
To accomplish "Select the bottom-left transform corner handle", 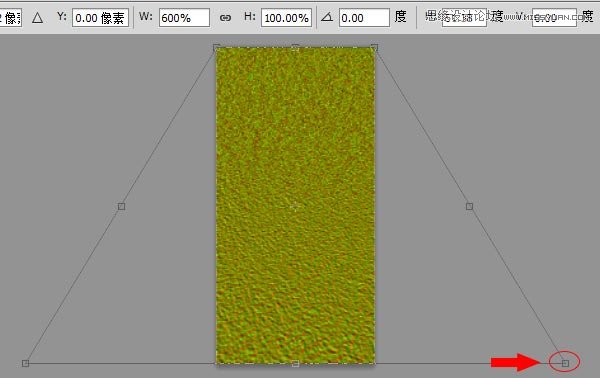I will pos(25,363).
